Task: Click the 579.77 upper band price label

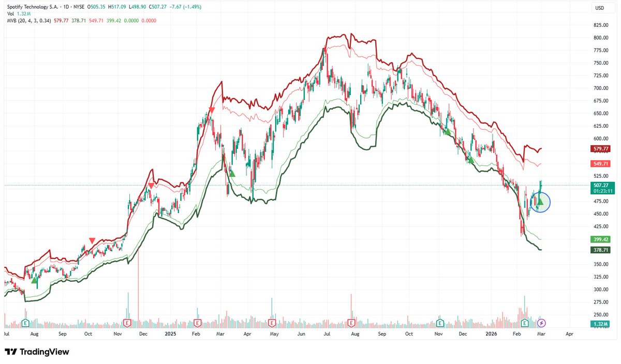Action: [600, 149]
